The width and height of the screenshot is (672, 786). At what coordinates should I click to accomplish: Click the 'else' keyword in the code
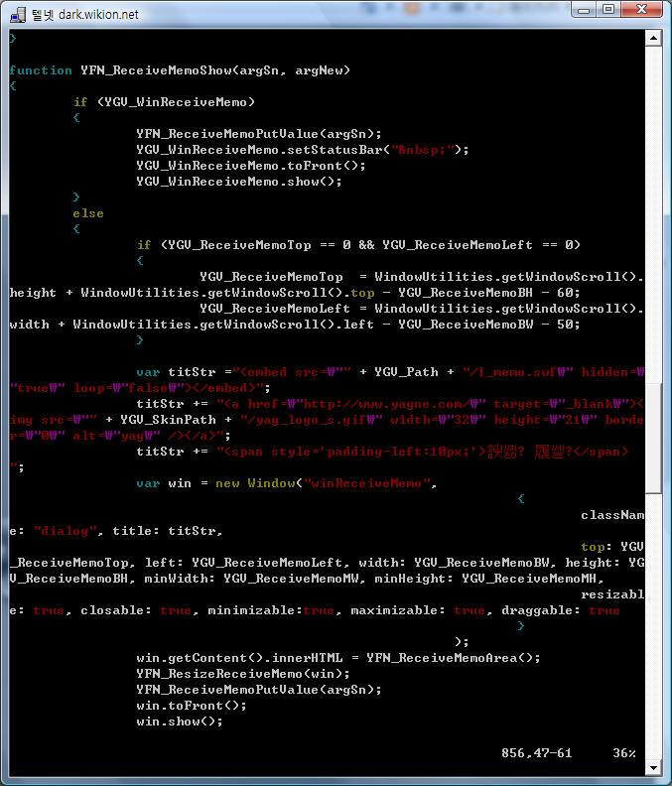click(x=88, y=213)
